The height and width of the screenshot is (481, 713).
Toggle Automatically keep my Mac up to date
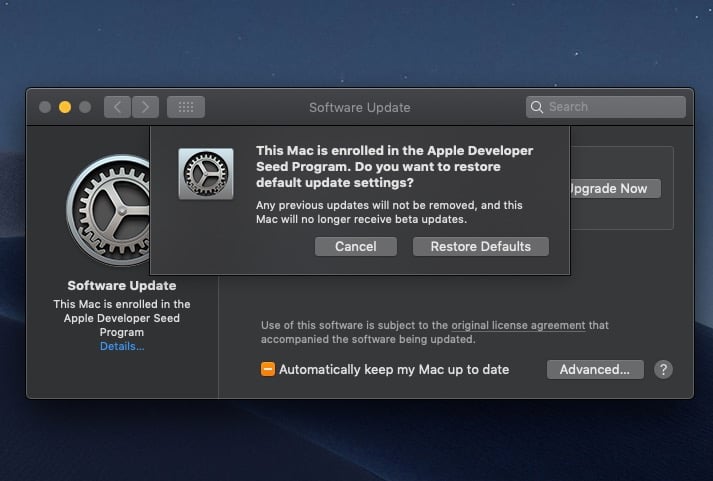click(x=268, y=369)
